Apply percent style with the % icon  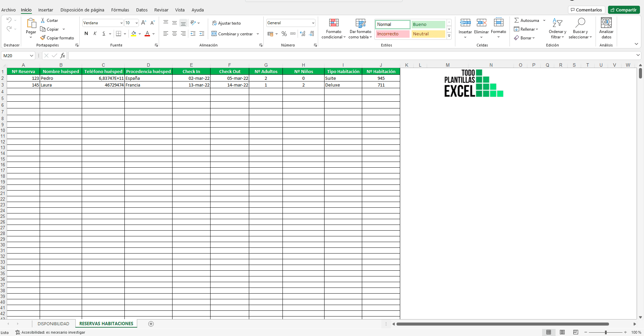tap(284, 34)
